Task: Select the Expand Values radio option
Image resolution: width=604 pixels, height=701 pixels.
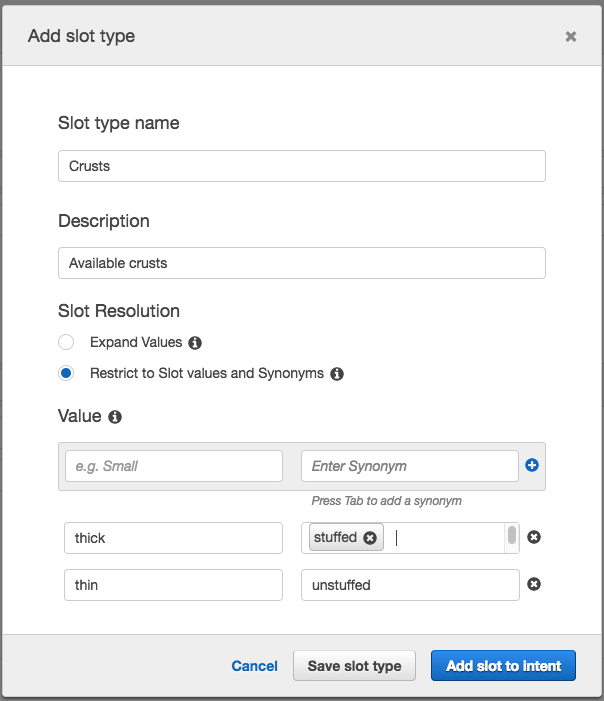Action: click(66, 342)
